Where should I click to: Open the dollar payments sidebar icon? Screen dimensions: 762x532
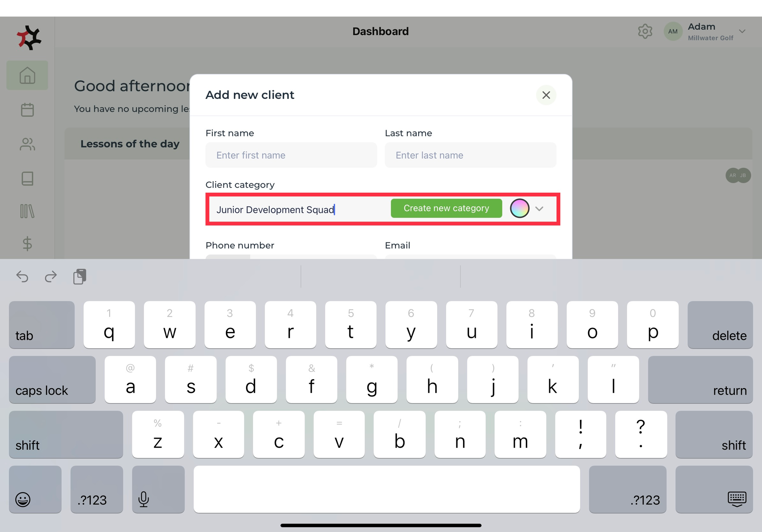27,244
